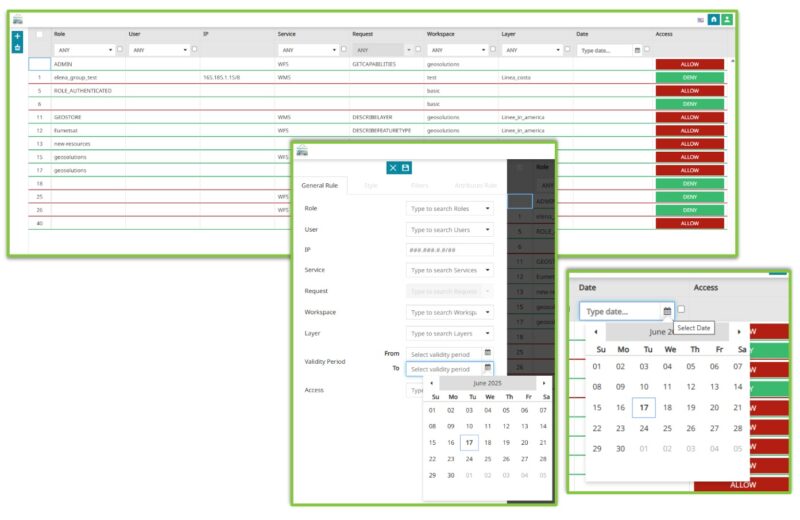Image resolution: width=800 pixels, height=520 pixels.
Task: Open the home icon in rules table header
Action: coord(714,20)
